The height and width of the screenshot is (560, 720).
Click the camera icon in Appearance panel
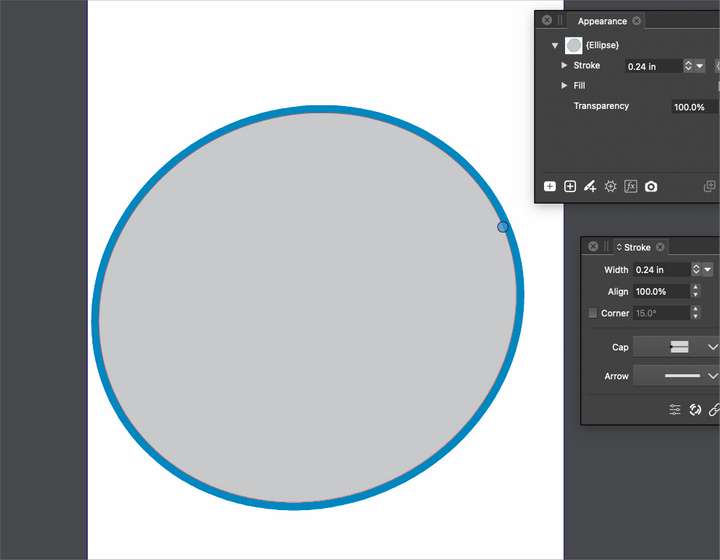tap(651, 187)
